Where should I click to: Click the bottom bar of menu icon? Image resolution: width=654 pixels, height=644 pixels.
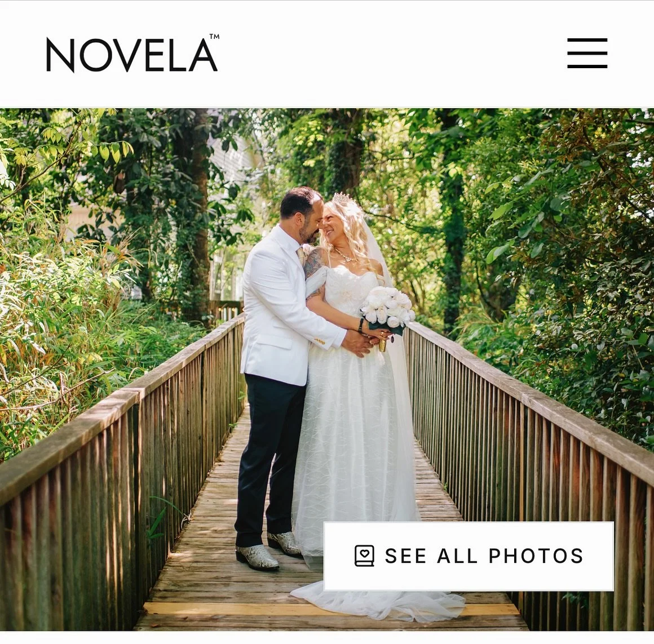click(x=587, y=66)
